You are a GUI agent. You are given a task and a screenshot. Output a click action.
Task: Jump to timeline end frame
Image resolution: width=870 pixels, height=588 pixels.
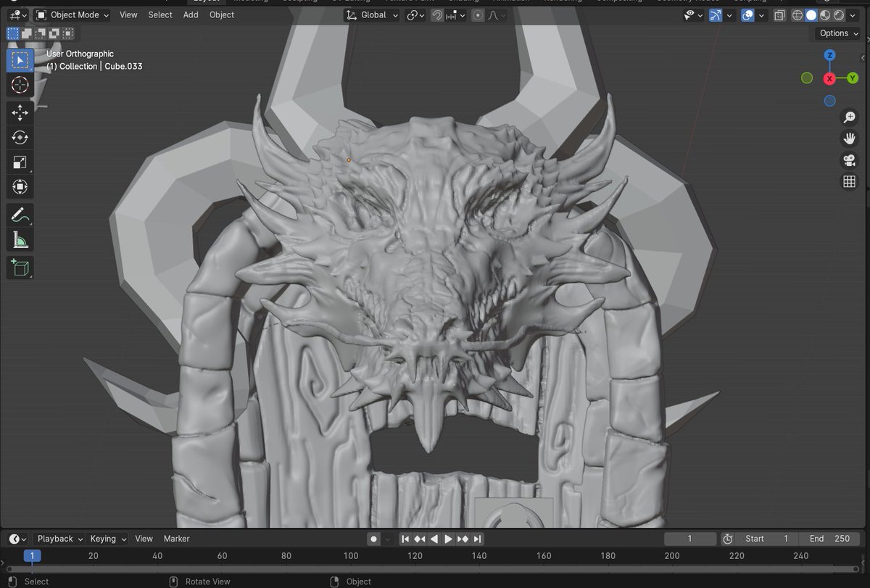pos(478,539)
